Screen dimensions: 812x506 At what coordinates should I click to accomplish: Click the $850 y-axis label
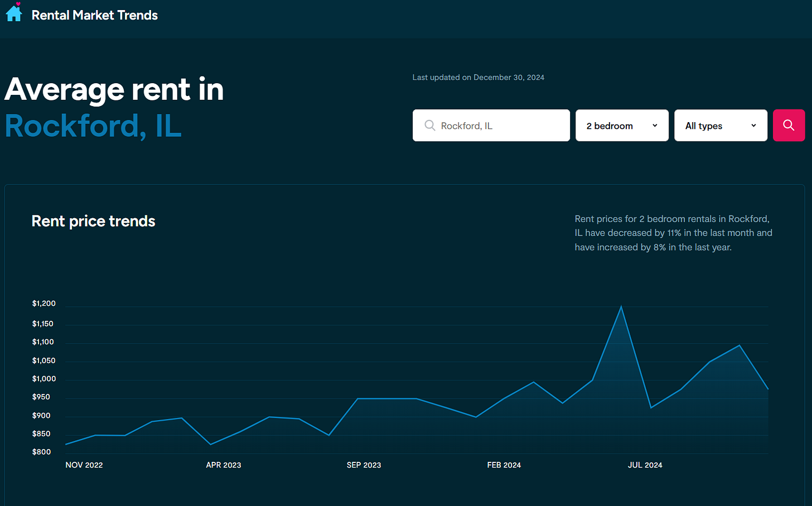(41, 433)
